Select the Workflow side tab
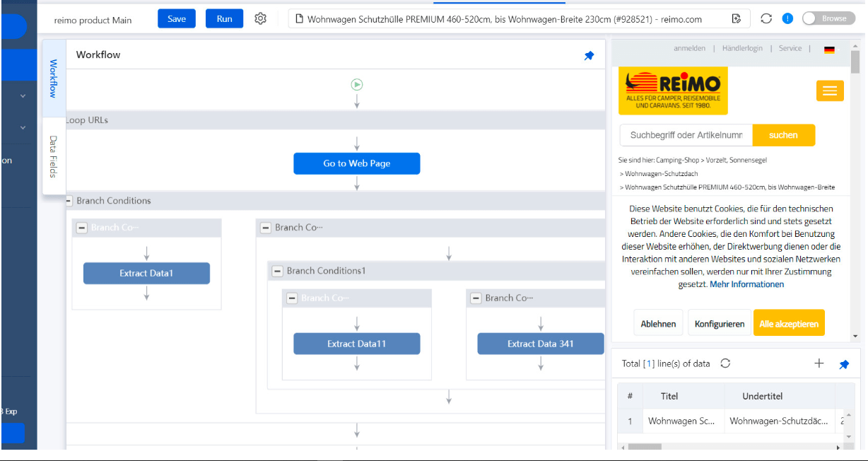The height and width of the screenshot is (461, 868). click(x=54, y=78)
